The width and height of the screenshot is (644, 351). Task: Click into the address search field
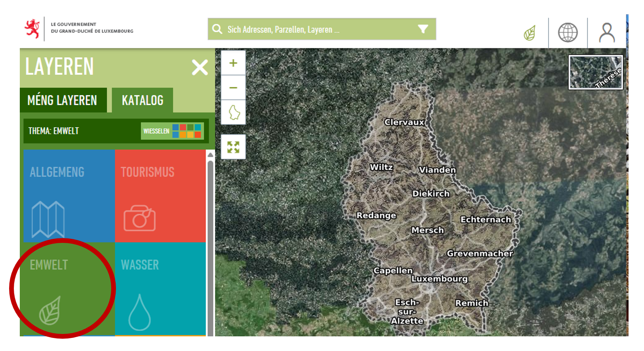(x=317, y=29)
